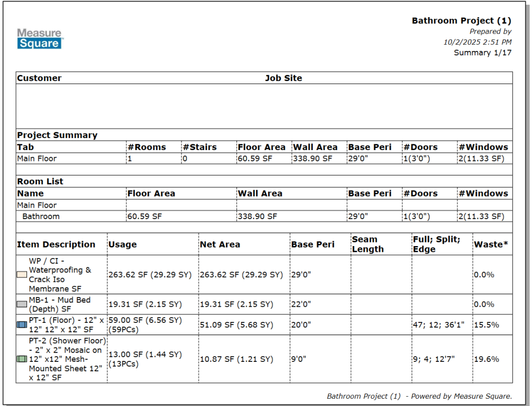Click the gray MB-1 Mud Bed swatch
The image size is (532, 406).
click(21, 304)
